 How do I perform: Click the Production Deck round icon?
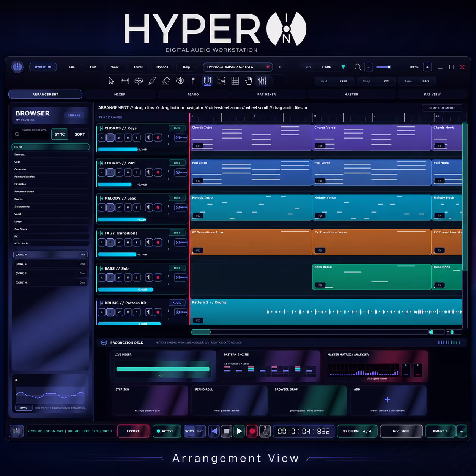pyautogui.click(x=104, y=342)
